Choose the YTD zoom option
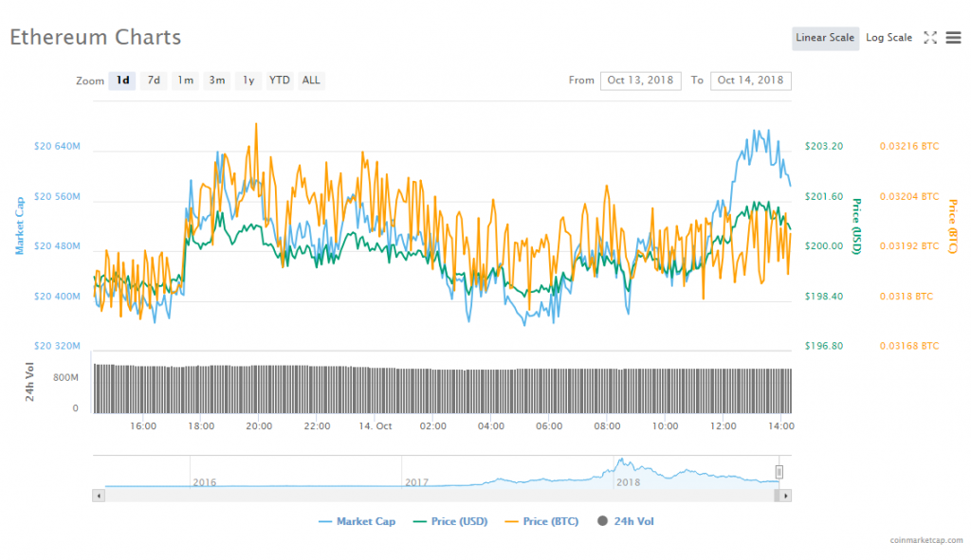 click(280, 81)
